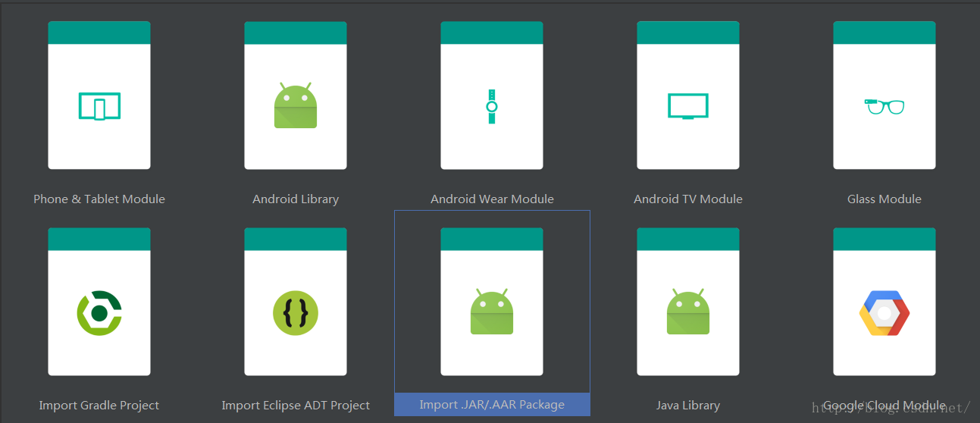Image resolution: width=980 pixels, height=423 pixels.
Task: Click the "Google Cloud Module" label
Action: pos(885,405)
